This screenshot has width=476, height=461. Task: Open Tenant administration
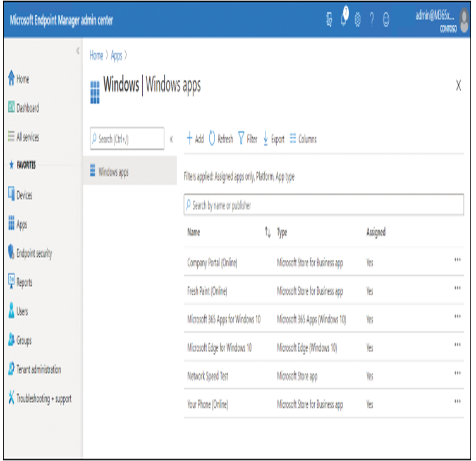[x=35, y=369]
